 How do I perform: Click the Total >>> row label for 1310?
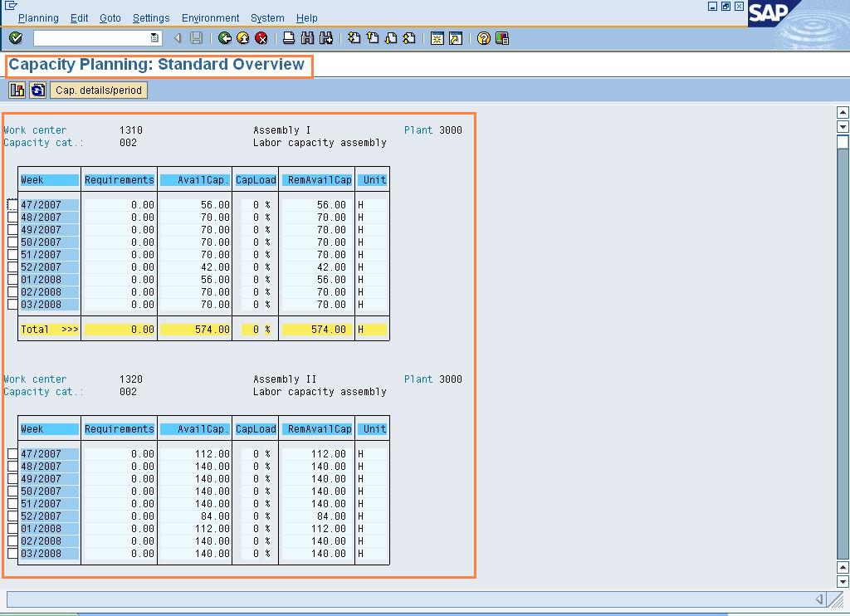coord(49,330)
